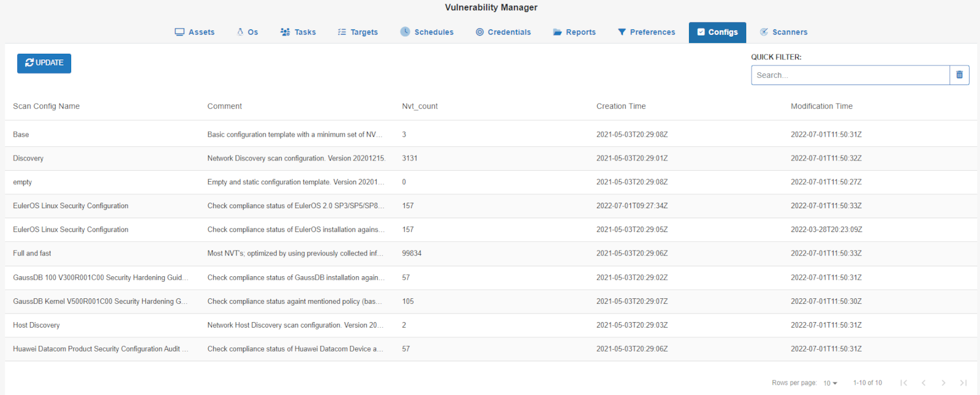Select 'GaussDB 100 V300R001C00 Security Hardening' row
The width and height of the screenshot is (980, 395).
491,277
